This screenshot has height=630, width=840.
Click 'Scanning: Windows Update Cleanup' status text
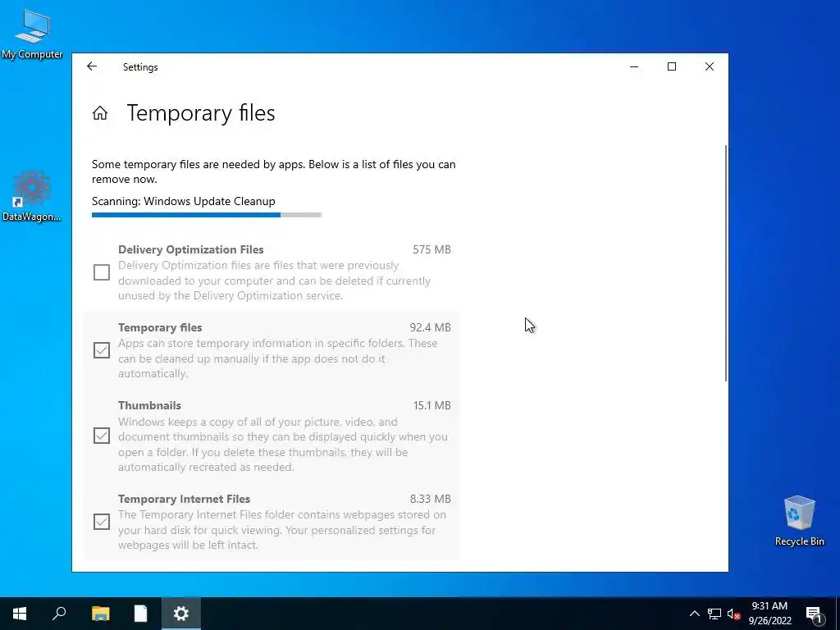click(x=183, y=202)
